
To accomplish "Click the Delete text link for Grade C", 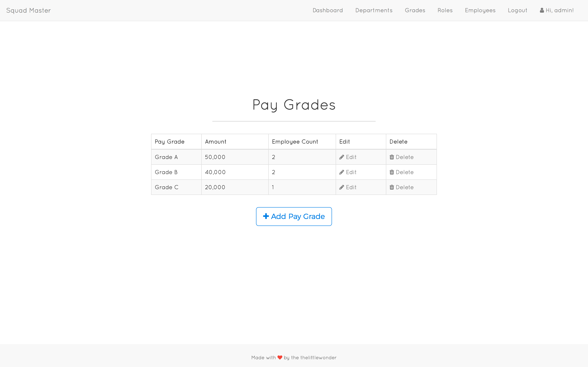I will point(404,187).
